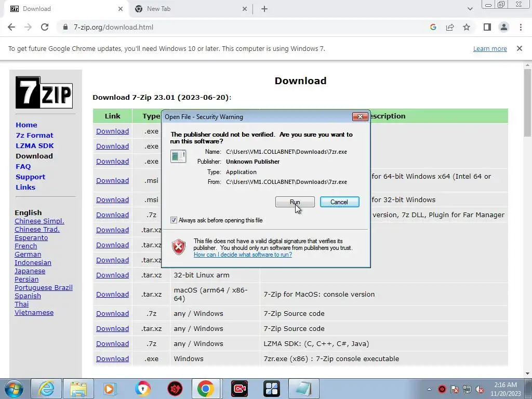
Task: Open 7z Format in the sidebar
Action: (x=35, y=136)
